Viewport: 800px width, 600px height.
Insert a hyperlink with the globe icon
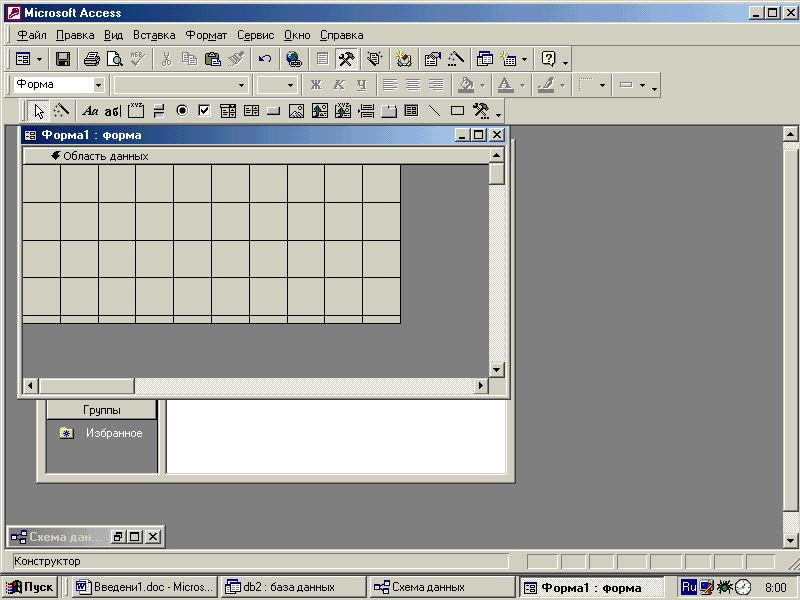pyautogui.click(x=294, y=59)
